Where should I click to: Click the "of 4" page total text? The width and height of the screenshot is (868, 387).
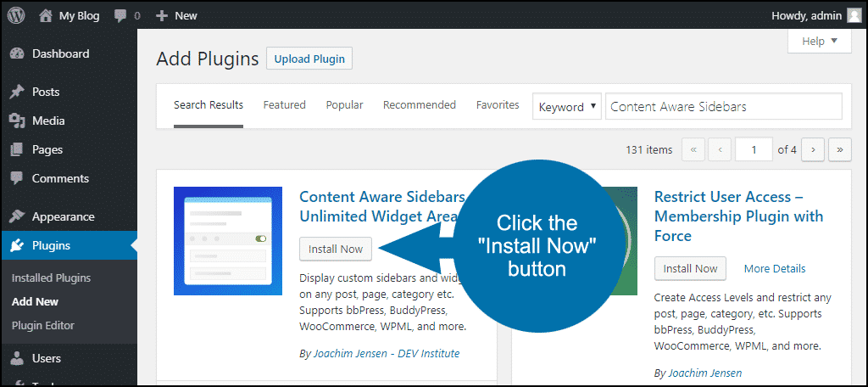click(787, 149)
